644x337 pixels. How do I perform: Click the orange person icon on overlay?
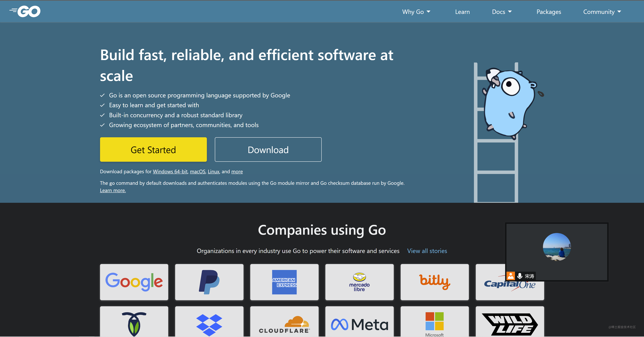tap(511, 276)
